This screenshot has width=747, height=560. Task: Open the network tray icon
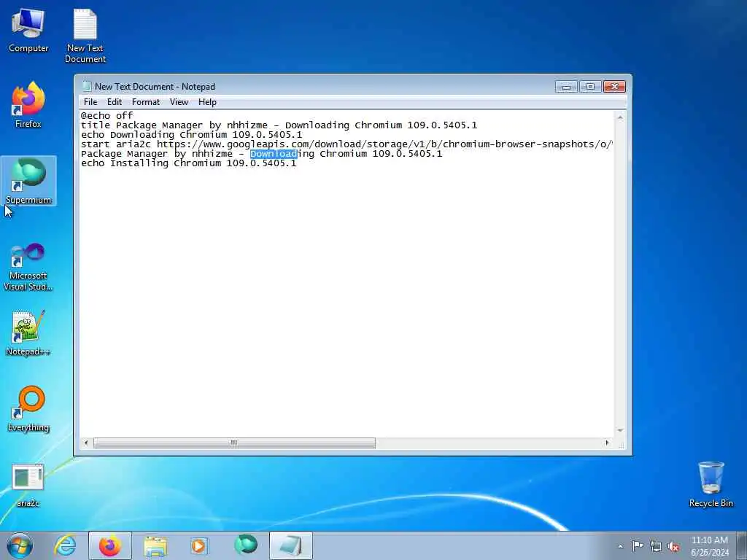click(x=656, y=546)
